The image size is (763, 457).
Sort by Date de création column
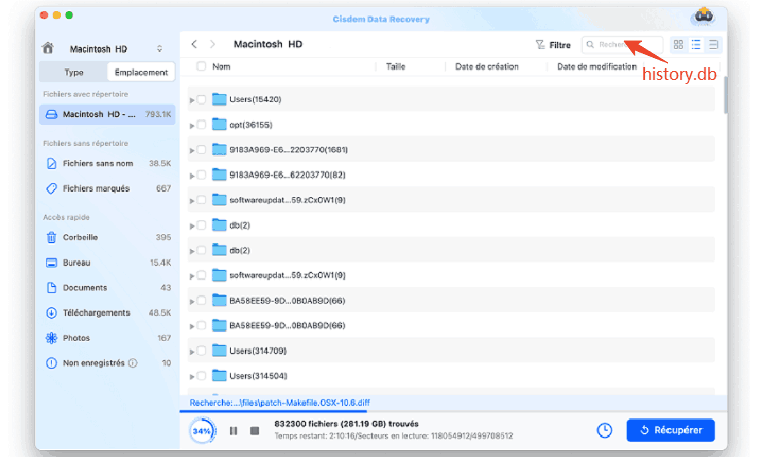pyautogui.click(x=487, y=67)
